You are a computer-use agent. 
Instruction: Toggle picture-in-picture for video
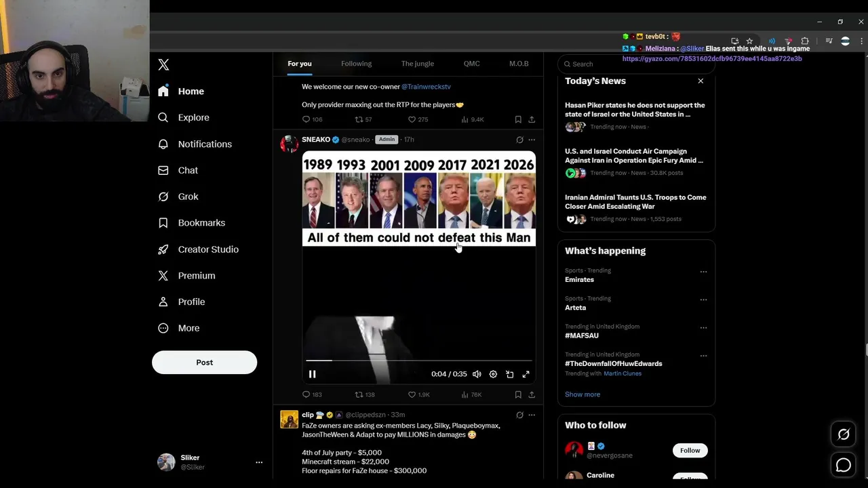click(x=509, y=374)
